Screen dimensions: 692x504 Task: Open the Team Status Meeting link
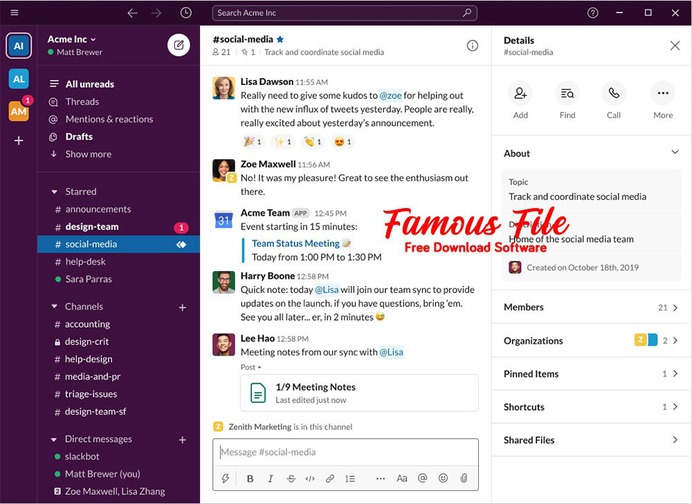(296, 243)
